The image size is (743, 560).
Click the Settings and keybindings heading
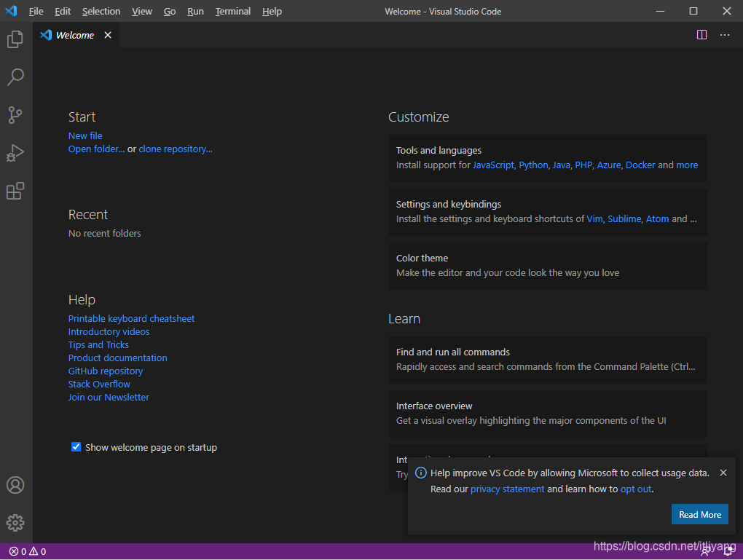coord(448,204)
